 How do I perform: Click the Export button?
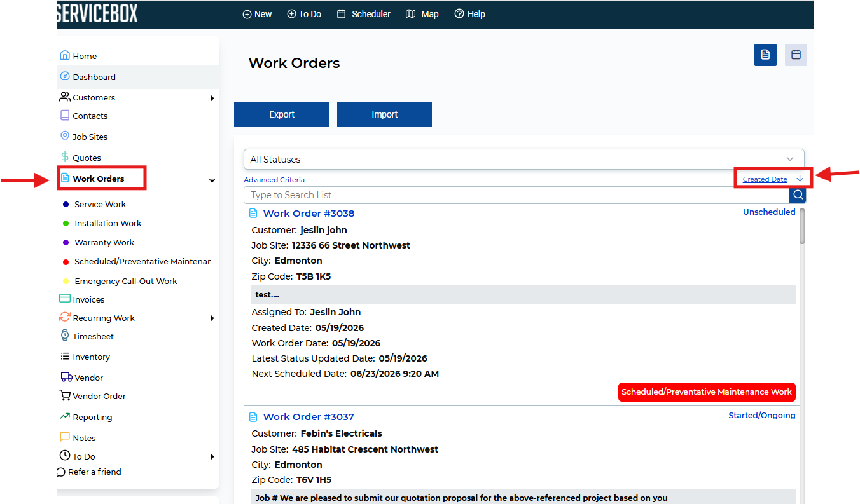coord(282,114)
